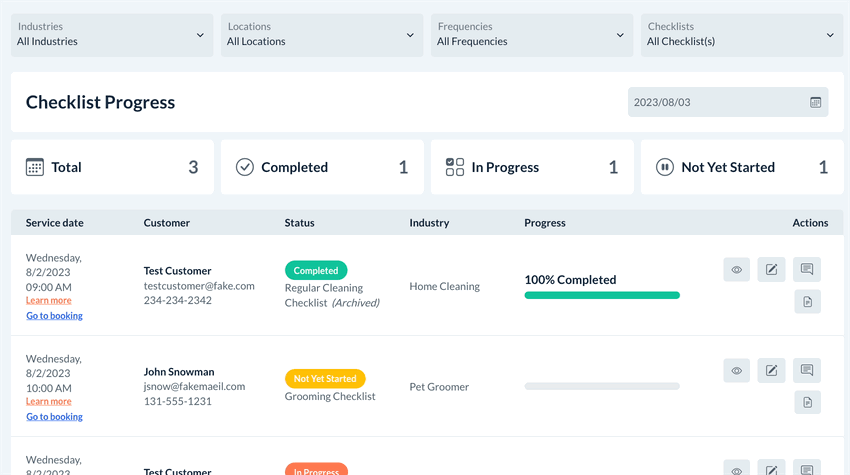
Task: Open the Checklists filter dropdown
Action: pyautogui.click(x=741, y=35)
